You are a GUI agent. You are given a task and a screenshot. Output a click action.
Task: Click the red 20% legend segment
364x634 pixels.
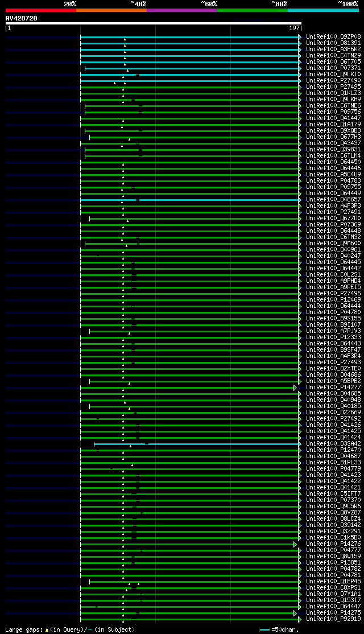pos(41,10)
